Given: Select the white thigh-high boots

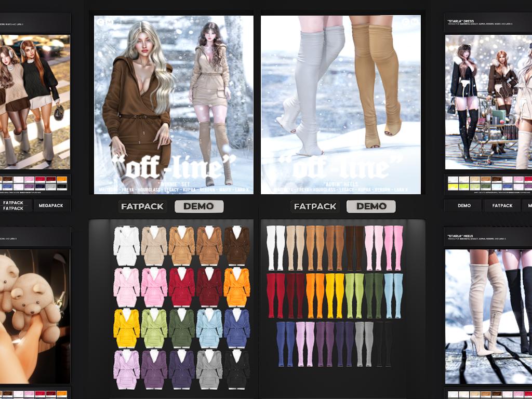Looking at the screenshot, I should [x=275, y=248].
